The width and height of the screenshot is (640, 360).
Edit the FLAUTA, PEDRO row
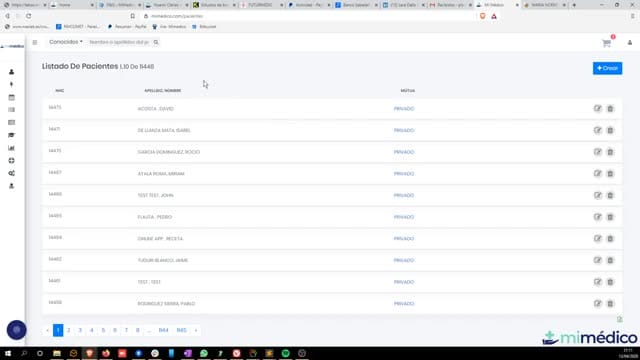[x=598, y=217]
